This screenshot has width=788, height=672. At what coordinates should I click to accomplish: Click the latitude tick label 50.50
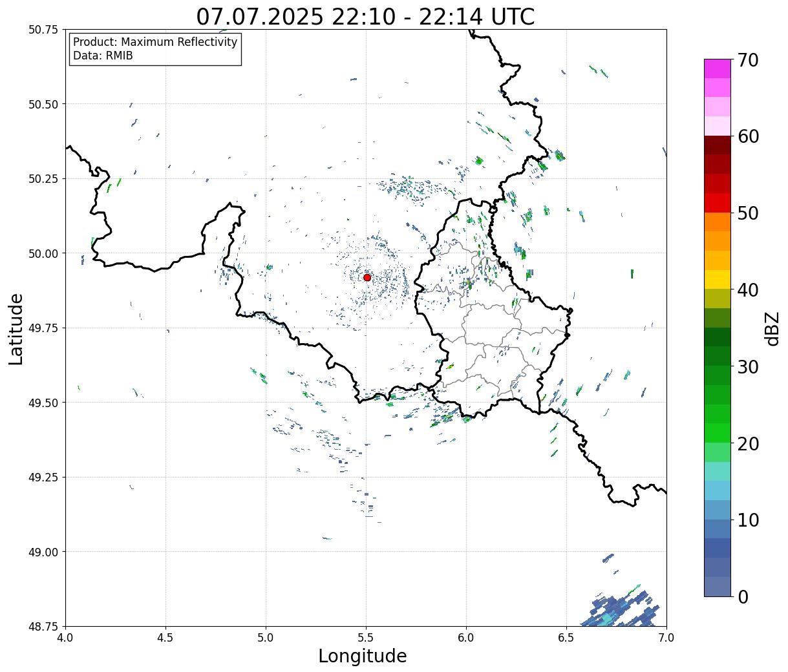click(x=43, y=104)
